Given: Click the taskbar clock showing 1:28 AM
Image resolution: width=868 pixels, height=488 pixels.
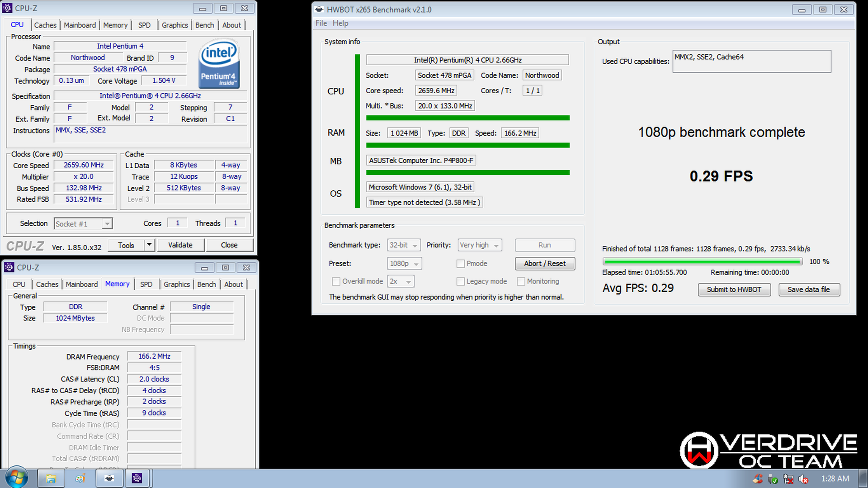Looking at the screenshot, I should [835, 479].
